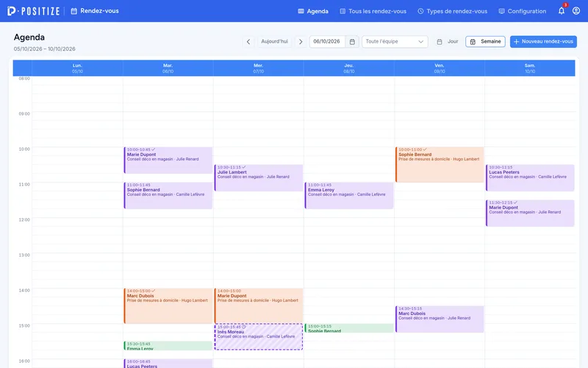Select the Mar. 06/10 column header
The height and width of the screenshot is (368, 588).
pyautogui.click(x=168, y=68)
